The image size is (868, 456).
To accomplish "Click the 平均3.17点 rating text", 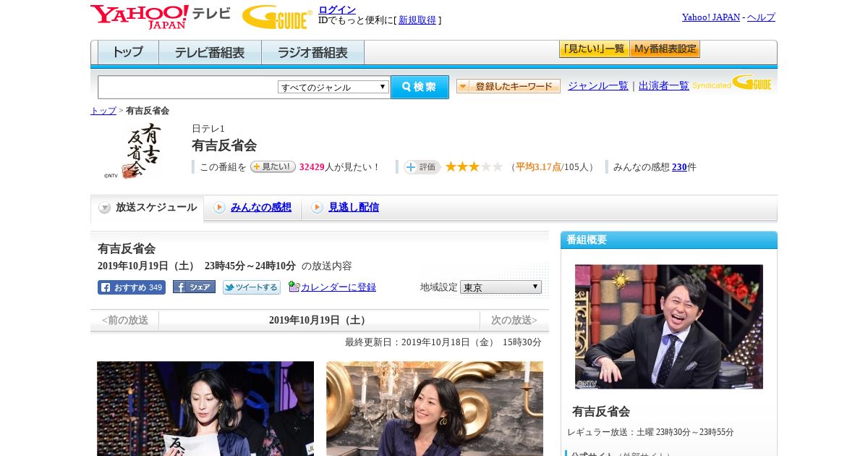I will tap(539, 167).
